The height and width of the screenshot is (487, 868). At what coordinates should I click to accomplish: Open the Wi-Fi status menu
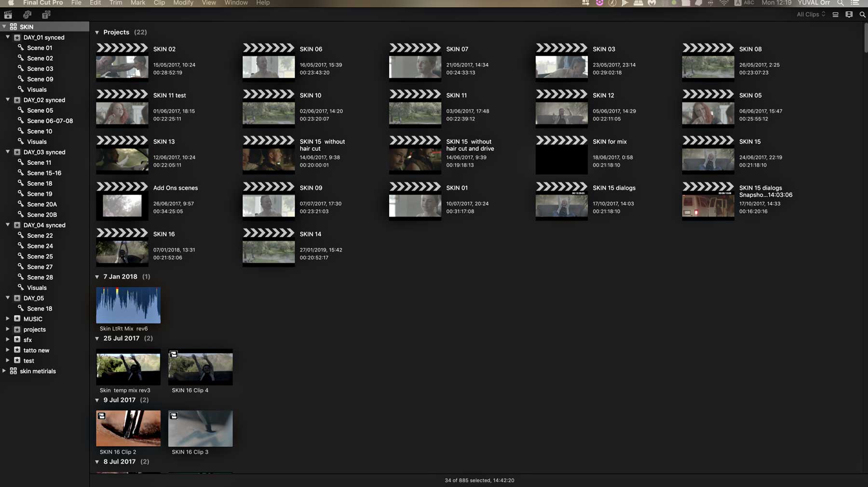(724, 3)
